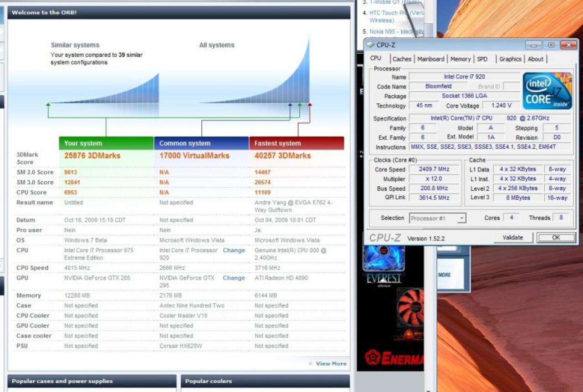The height and width of the screenshot is (392, 583).
Task: Select the Your system column header
Action: (106, 143)
